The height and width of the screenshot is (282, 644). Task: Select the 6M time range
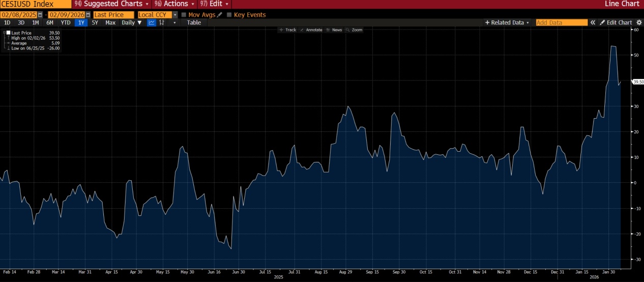click(50, 22)
